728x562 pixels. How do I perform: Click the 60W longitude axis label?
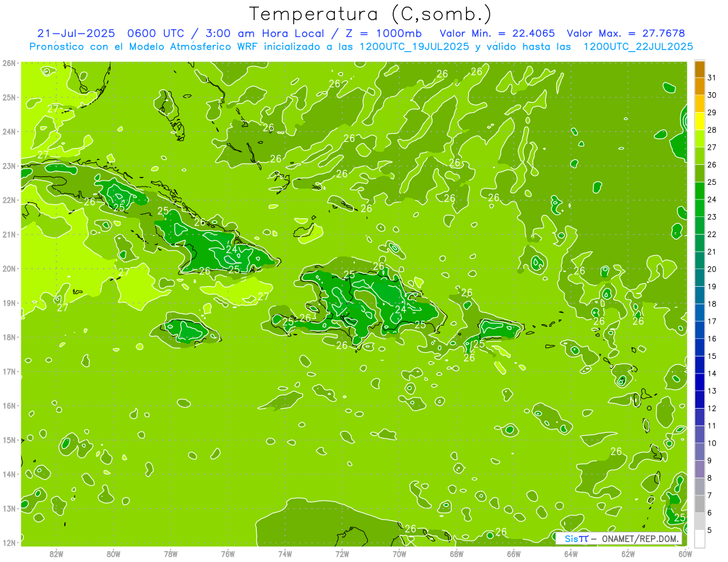(x=685, y=553)
